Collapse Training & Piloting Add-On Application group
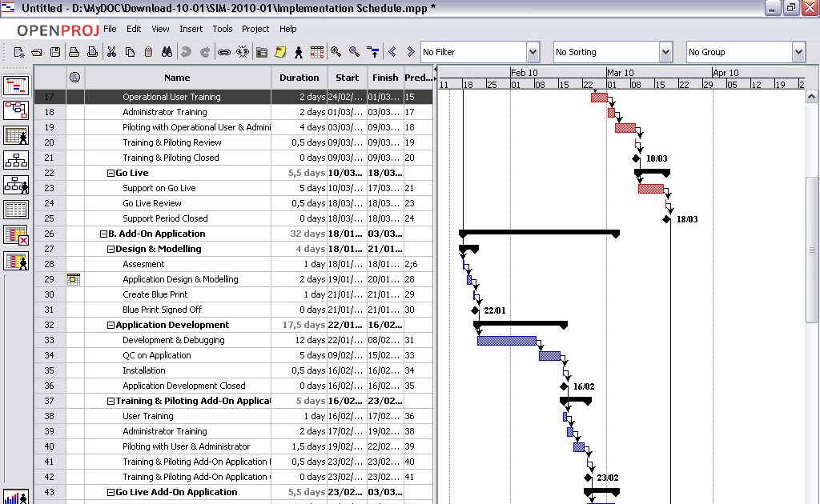Viewport: 820px width, 504px height. (111, 401)
